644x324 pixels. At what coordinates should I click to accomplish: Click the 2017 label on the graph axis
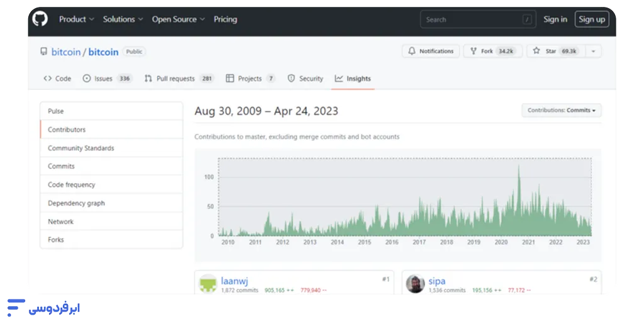419,242
